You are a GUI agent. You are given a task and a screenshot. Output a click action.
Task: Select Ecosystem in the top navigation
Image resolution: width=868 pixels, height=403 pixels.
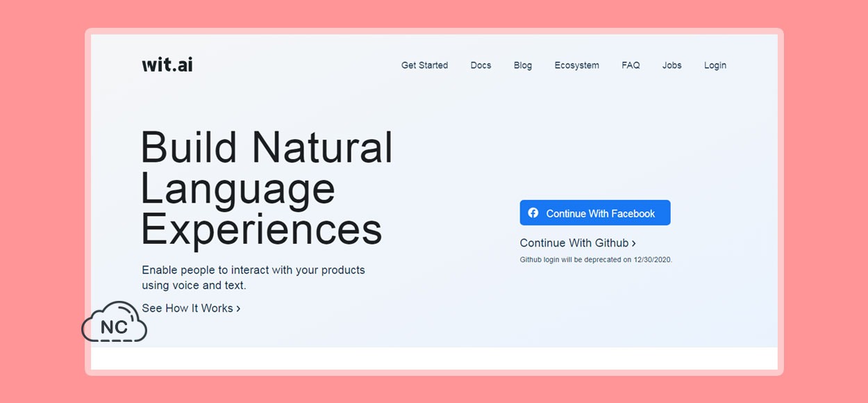[576, 65]
